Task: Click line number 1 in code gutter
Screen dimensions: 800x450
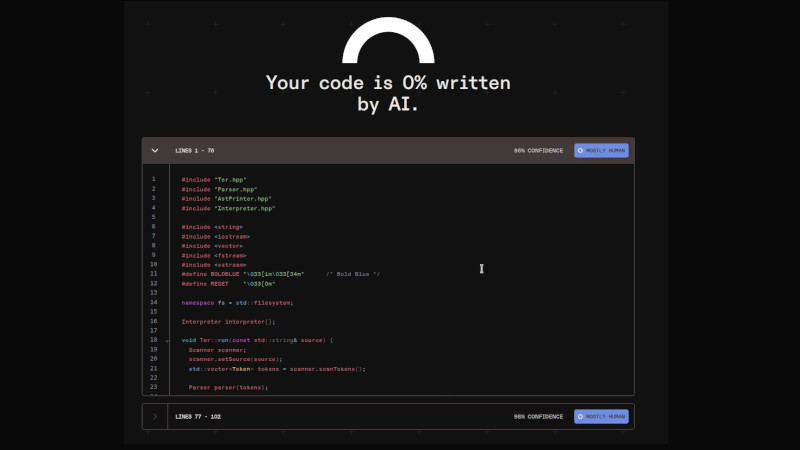Action: pyautogui.click(x=153, y=179)
